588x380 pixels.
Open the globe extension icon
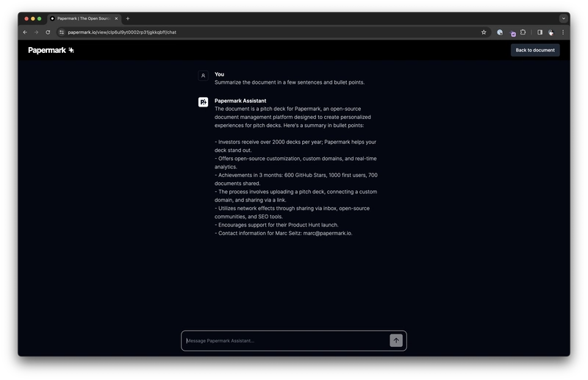click(500, 32)
